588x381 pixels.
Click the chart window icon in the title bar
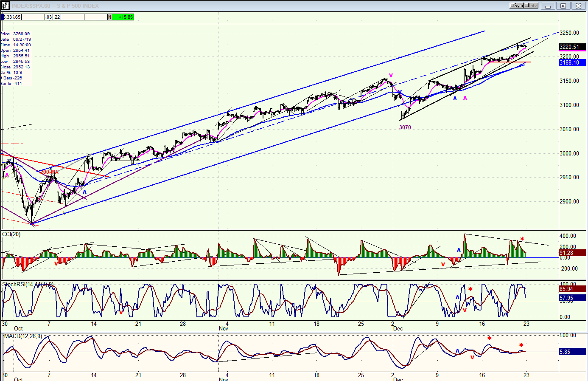6,6
